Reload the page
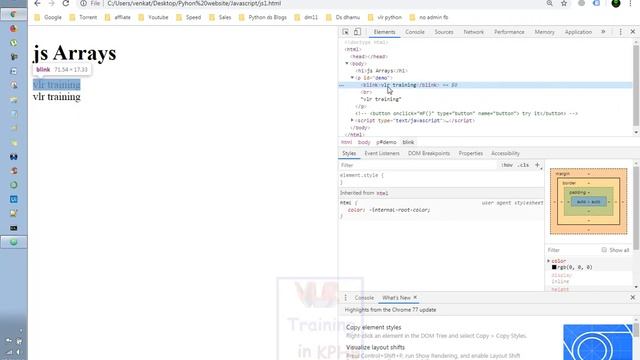 (66, 3)
